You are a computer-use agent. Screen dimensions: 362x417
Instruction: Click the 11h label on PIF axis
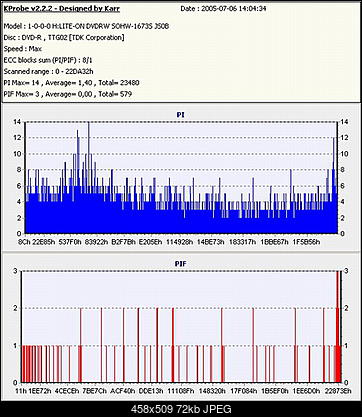click(21, 391)
